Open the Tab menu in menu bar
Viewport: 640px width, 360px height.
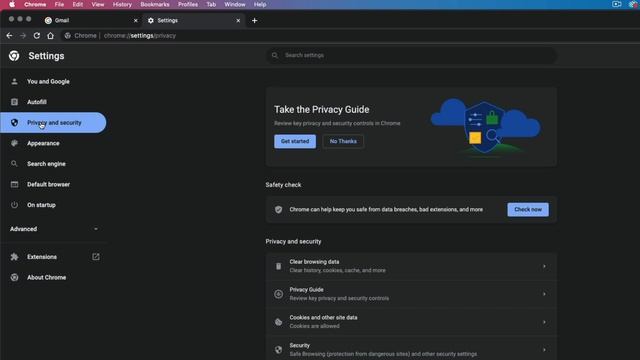(211, 4)
